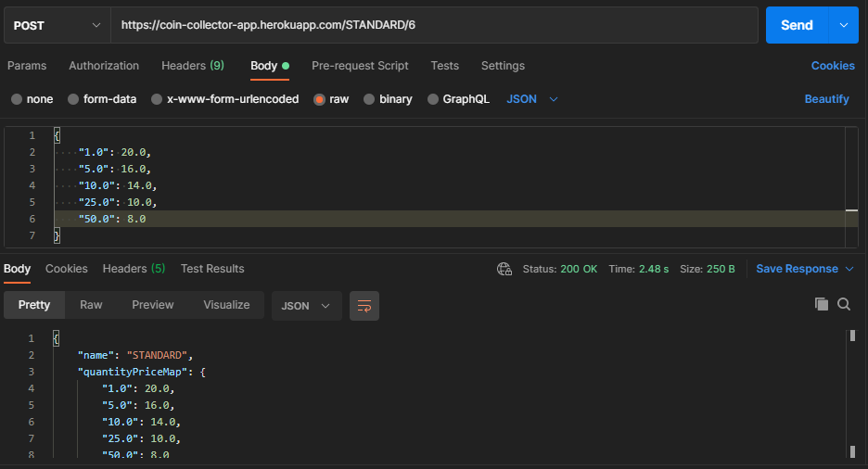Pick the binary body type radio

tap(369, 99)
